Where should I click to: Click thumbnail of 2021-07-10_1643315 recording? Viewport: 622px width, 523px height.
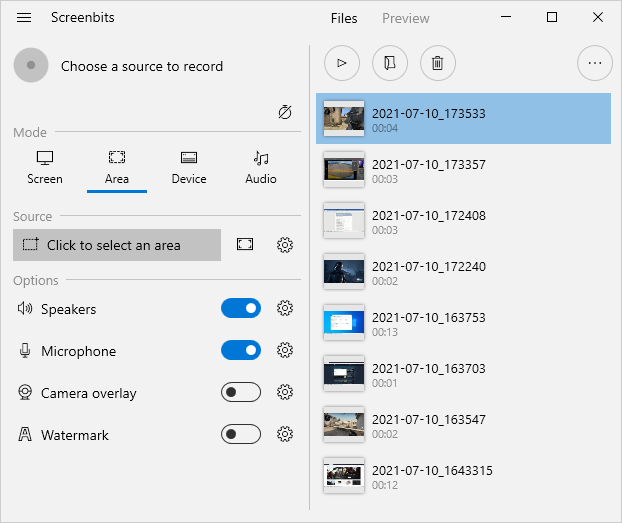344,475
